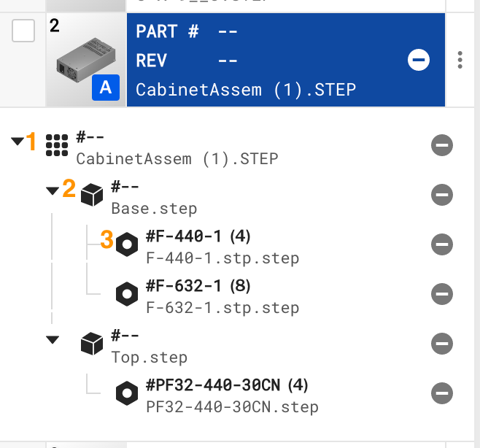
Task: Click the minus button on F-632-1 row
Action: pyautogui.click(x=442, y=294)
